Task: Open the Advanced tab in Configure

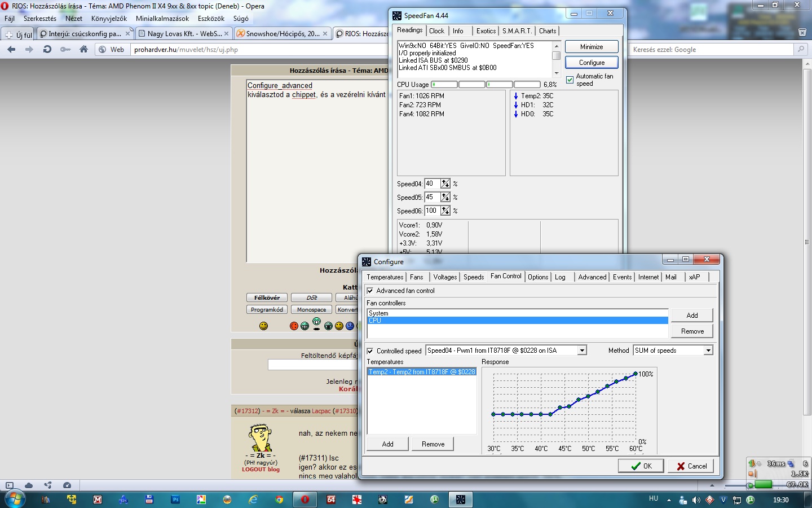Action: (x=592, y=277)
